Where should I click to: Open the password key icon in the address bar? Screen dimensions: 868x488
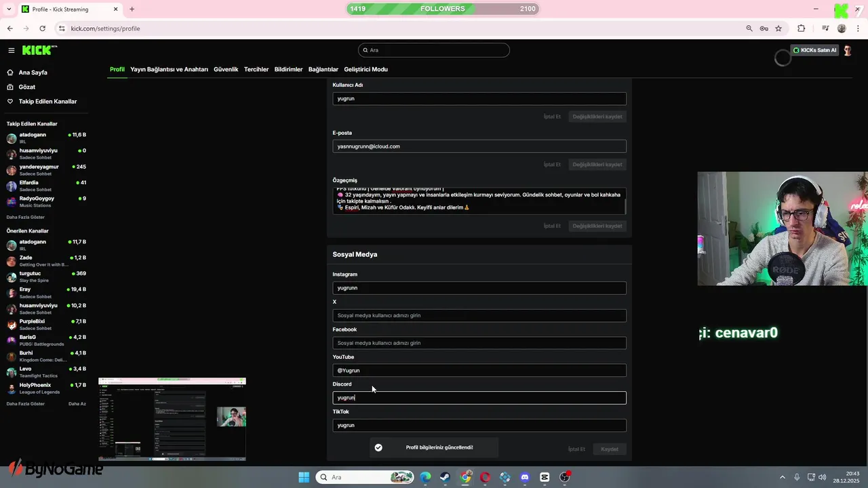tap(764, 28)
